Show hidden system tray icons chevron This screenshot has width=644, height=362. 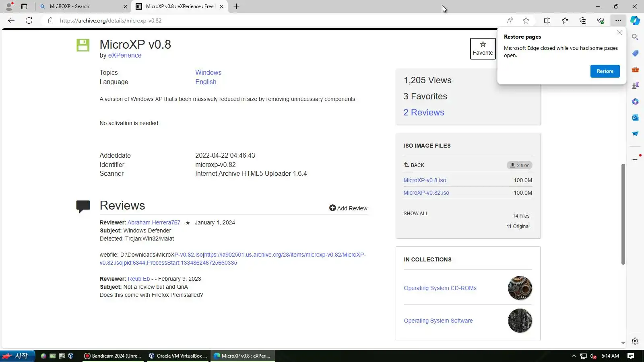tap(574, 356)
